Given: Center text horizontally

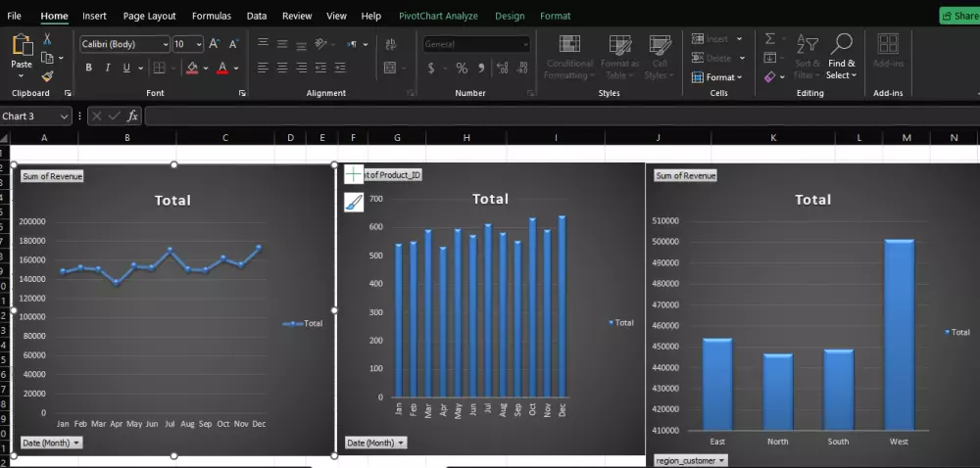Looking at the screenshot, I should 282,68.
